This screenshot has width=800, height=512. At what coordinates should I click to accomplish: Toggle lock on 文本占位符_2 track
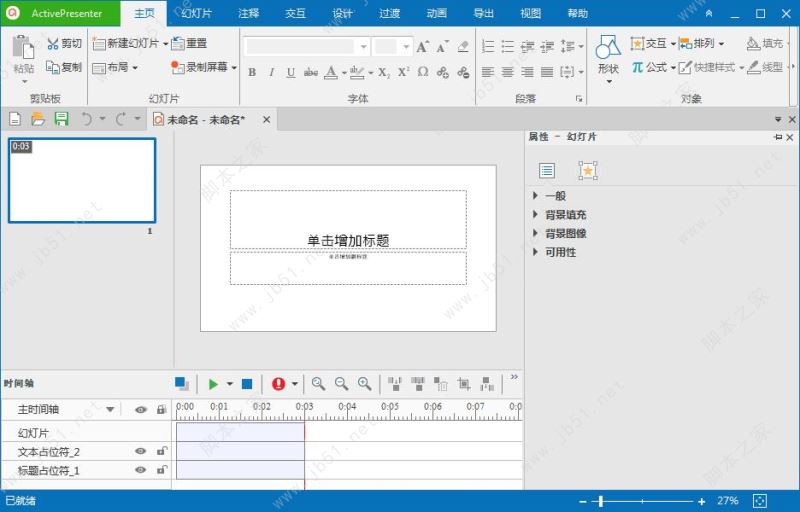point(161,451)
